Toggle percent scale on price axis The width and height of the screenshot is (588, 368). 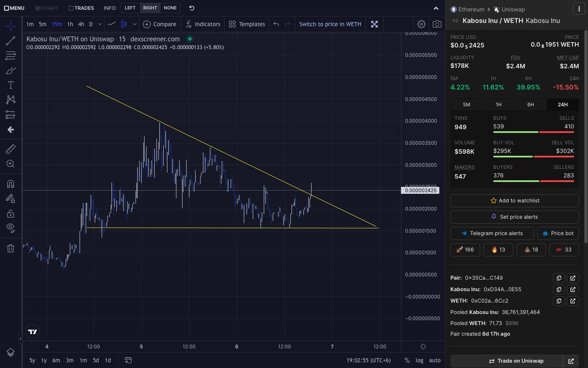[x=407, y=360]
